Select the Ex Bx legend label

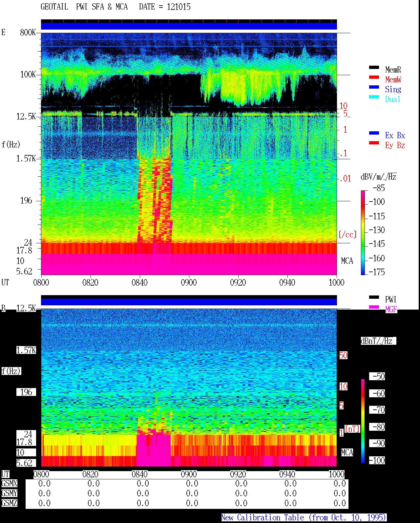[x=395, y=135]
